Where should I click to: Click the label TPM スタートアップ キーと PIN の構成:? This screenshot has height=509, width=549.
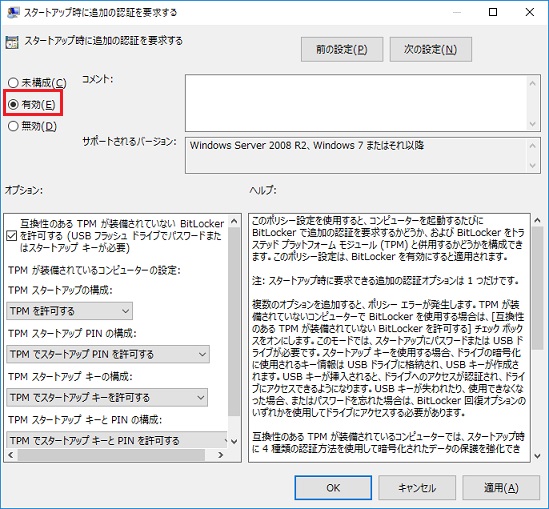click(85, 419)
